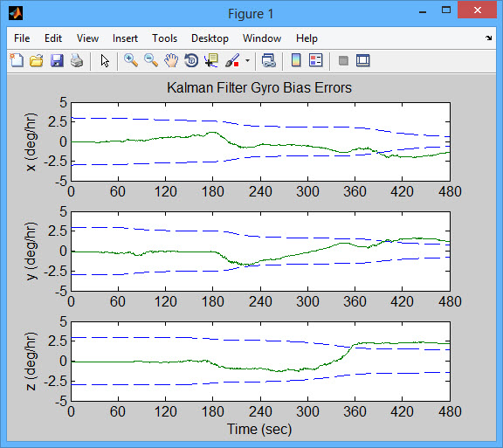The image size is (503, 448).
Task: Activate the Zoom Out magnifier tool
Action: coord(151,60)
